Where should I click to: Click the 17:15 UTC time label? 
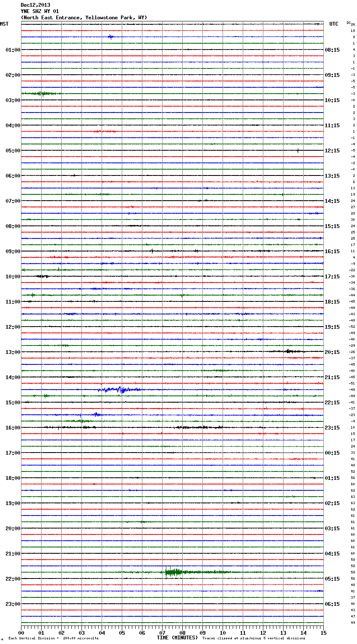pyautogui.click(x=332, y=277)
